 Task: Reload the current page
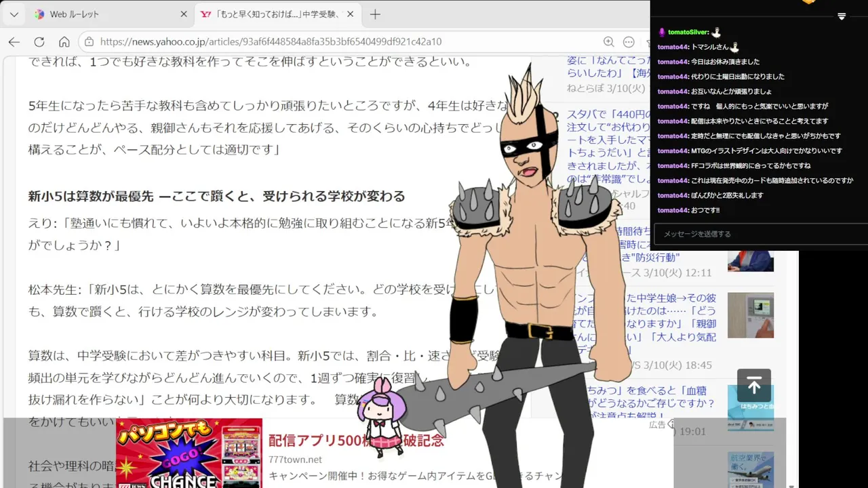click(x=39, y=41)
